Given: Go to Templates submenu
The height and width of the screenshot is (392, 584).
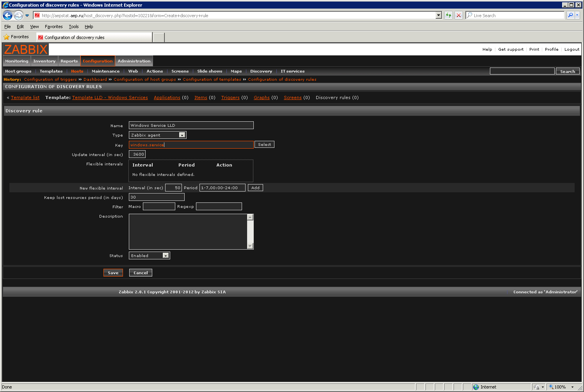Looking at the screenshot, I should click(51, 71).
